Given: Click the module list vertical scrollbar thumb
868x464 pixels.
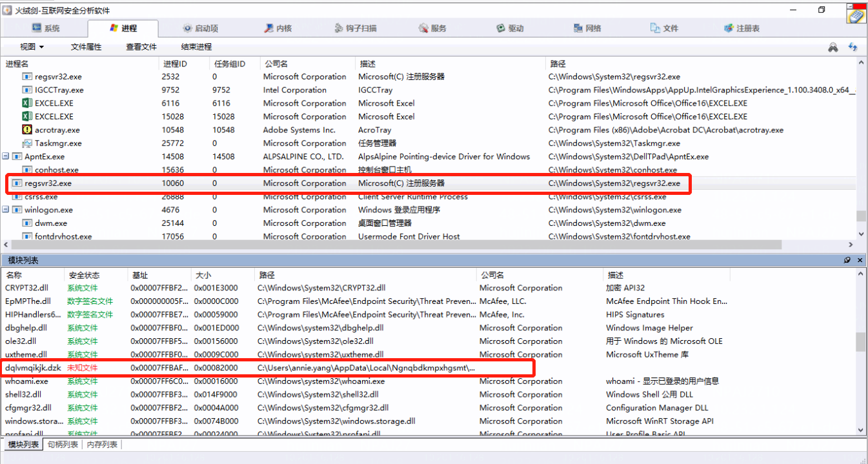Looking at the screenshot, I should (x=861, y=342).
